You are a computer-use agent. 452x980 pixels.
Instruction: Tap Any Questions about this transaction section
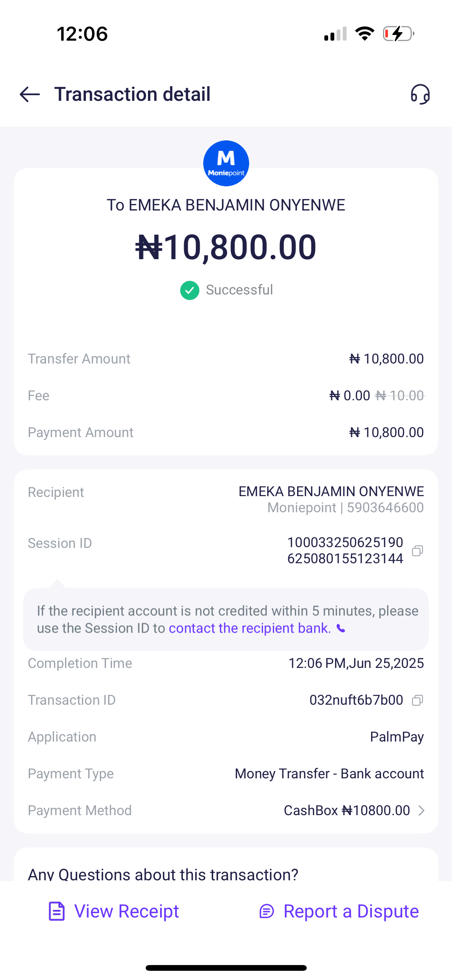pyautogui.click(x=163, y=873)
